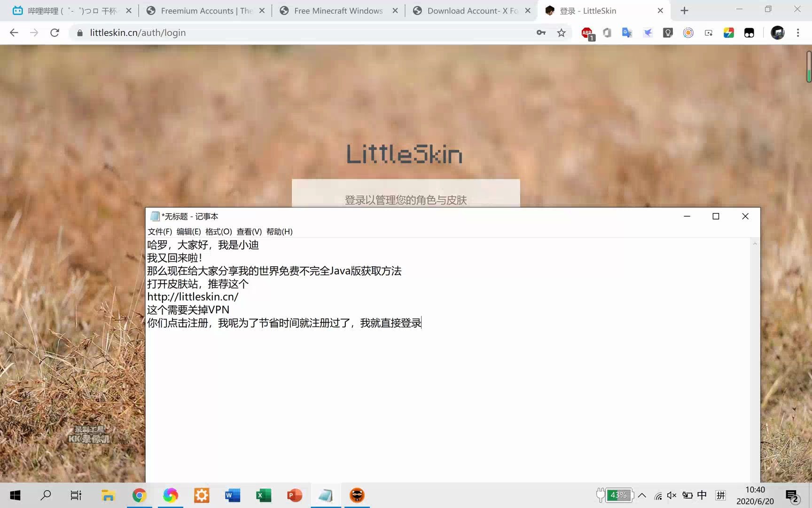Close the 登录 - LittleSkin tab
812x508 pixels.
coord(660,10)
